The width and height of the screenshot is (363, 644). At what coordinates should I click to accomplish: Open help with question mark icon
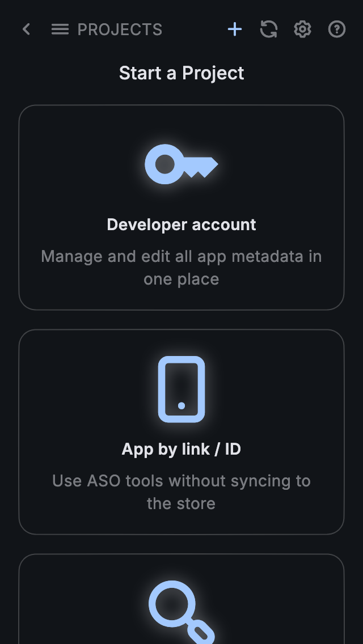(x=337, y=29)
